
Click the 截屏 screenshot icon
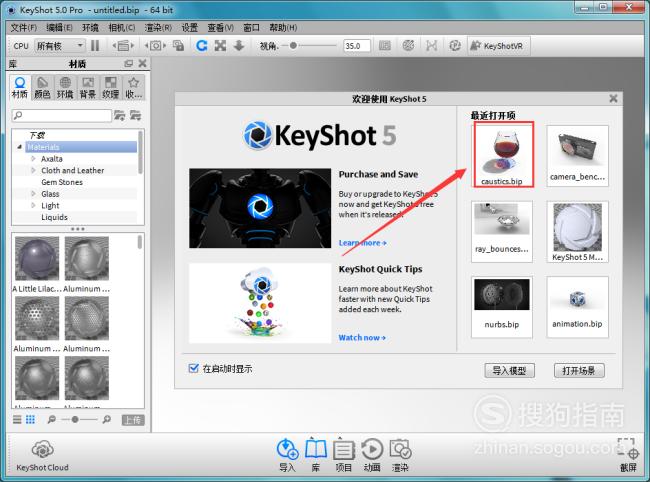tap(628, 455)
